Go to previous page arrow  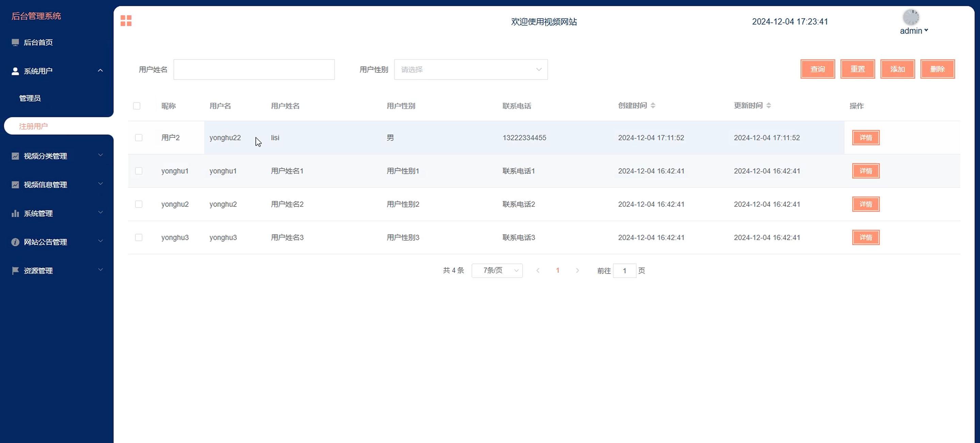point(538,270)
